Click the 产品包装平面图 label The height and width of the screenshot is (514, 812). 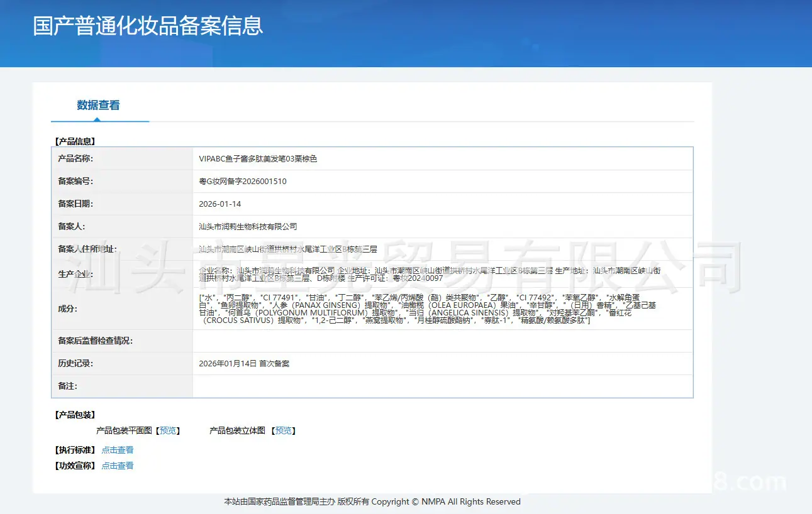(x=124, y=431)
